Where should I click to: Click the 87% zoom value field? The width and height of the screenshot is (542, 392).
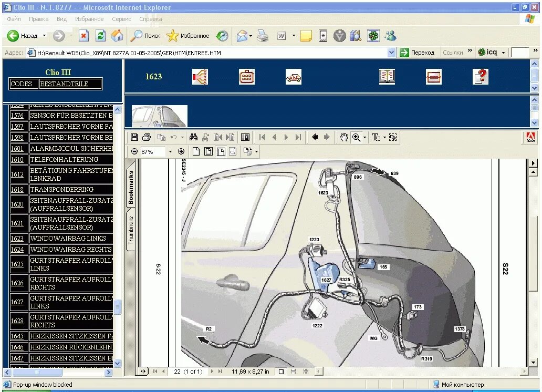point(153,151)
